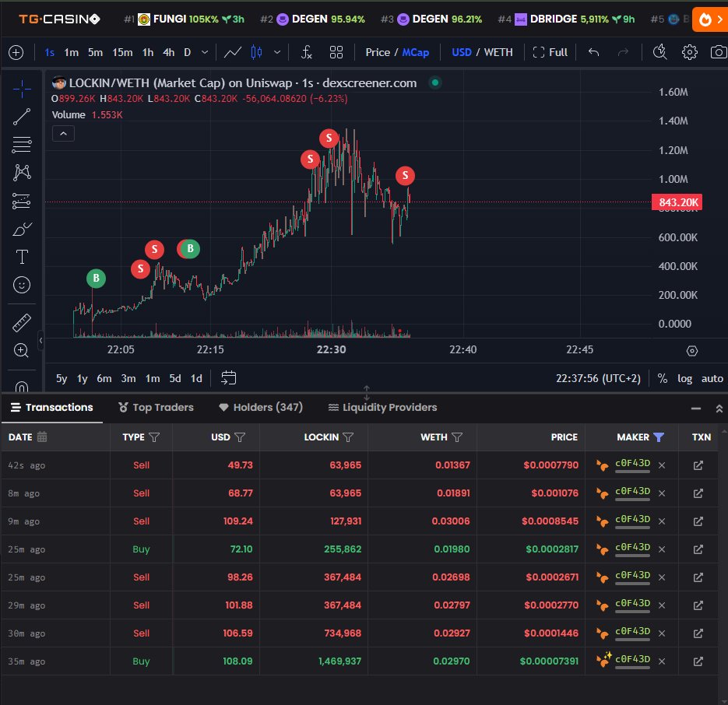
Task: Toggle auto scale mode
Action: point(712,378)
